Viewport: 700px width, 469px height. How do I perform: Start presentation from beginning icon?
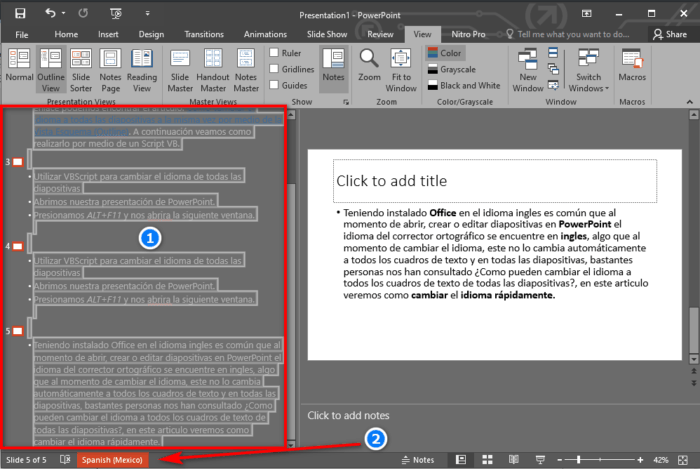pyautogui.click(x=116, y=13)
